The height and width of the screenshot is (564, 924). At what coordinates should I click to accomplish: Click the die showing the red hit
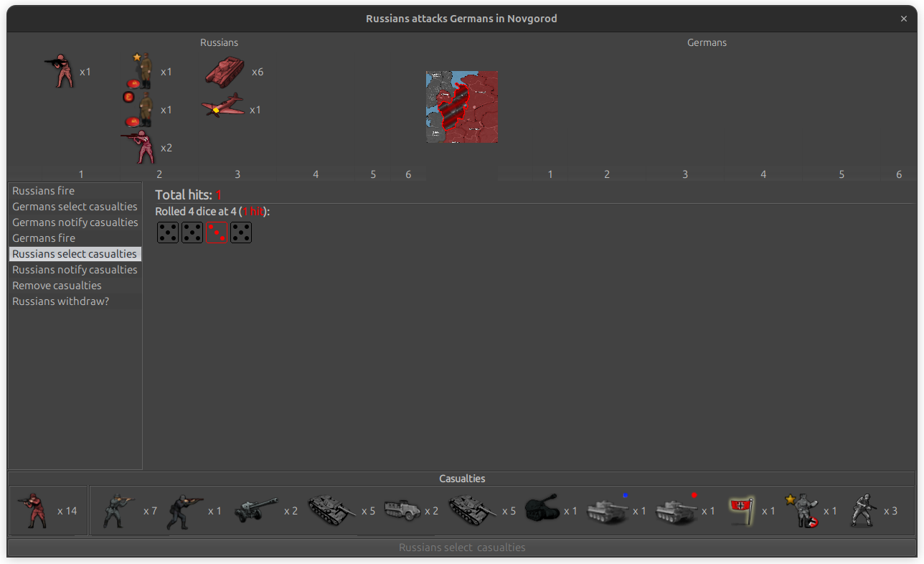click(x=217, y=232)
